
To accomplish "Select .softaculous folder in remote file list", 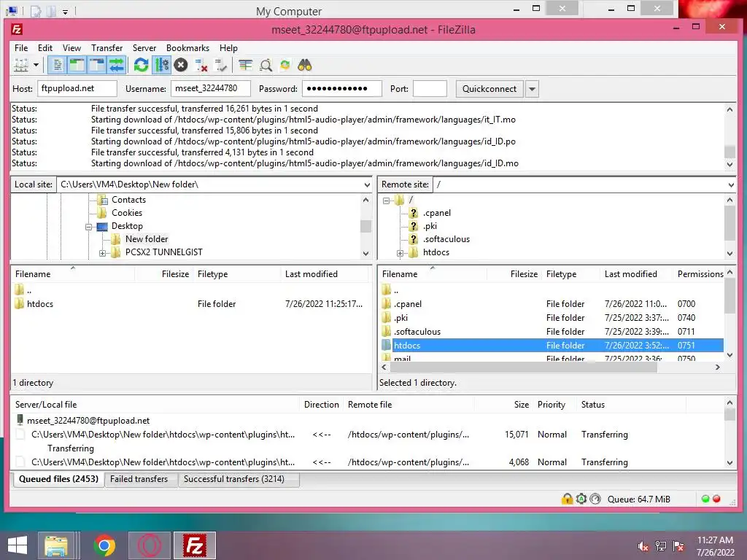I will pyautogui.click(x=552, y=332).
